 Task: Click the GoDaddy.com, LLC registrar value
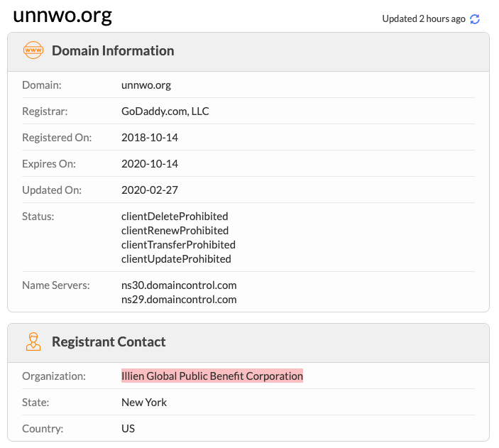[x=165, y=111]
